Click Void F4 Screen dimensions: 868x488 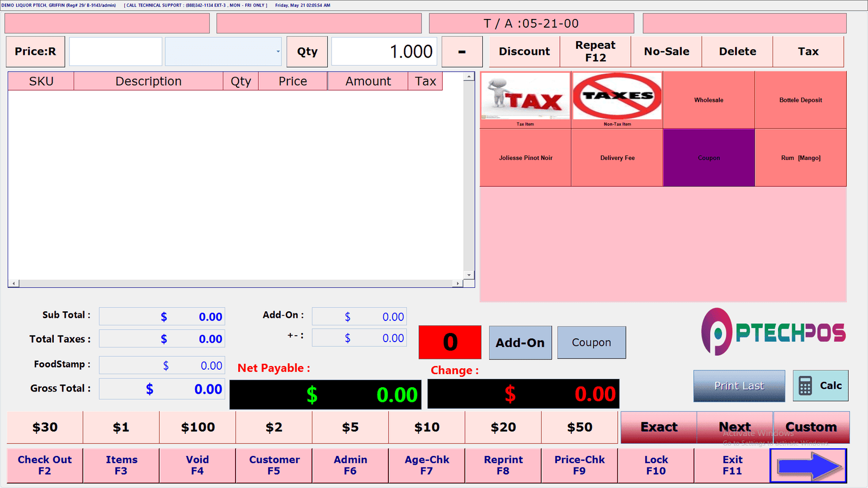[197, 465]
